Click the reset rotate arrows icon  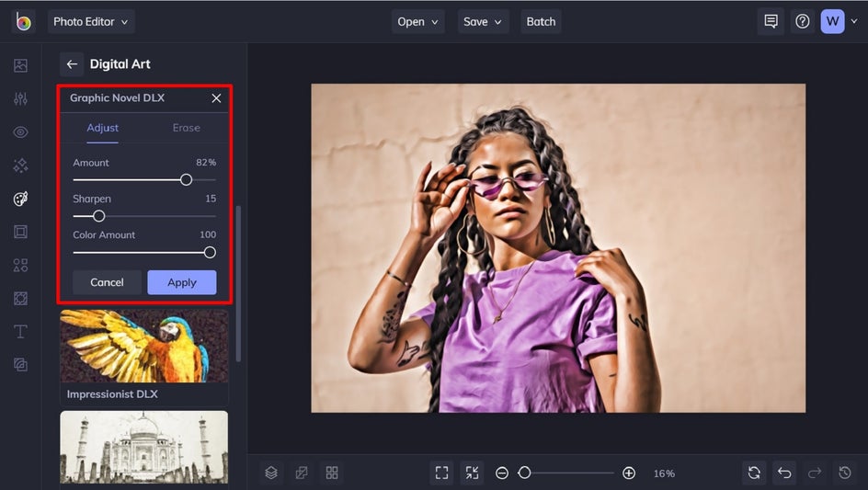click(x=754, y=473)
